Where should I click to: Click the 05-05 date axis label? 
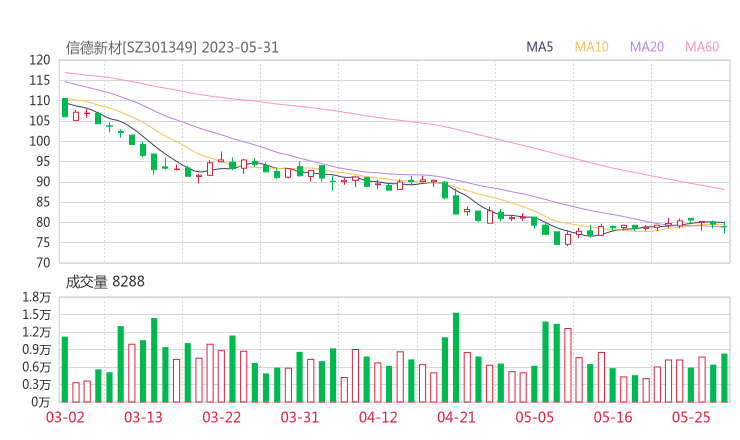pyautogui.click(x=534, y=417)
